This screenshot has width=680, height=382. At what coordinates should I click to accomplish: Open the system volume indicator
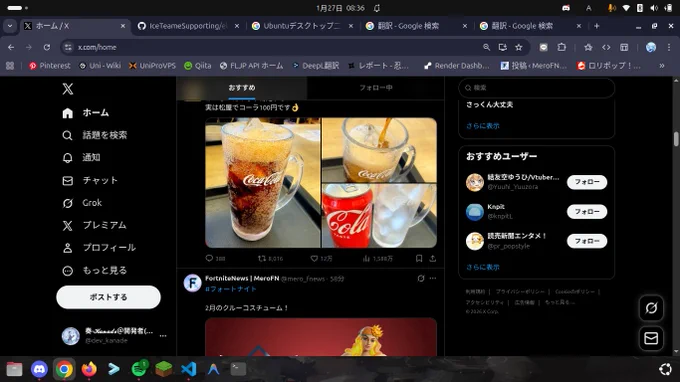pos(654,8)
